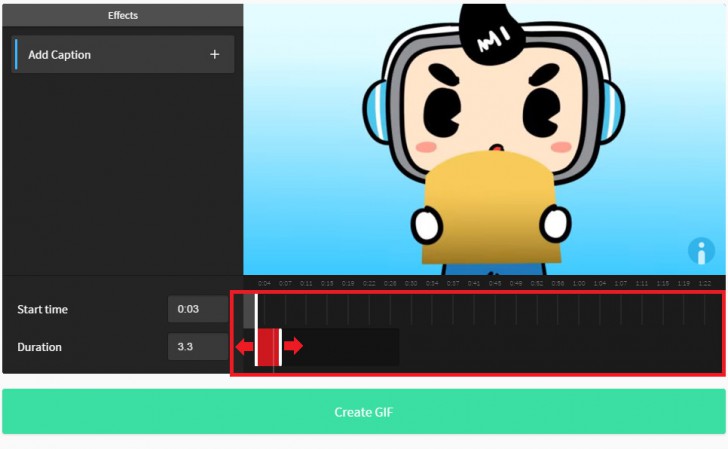Click the left red arrow on timeline
This screenshot has width=728, height=449.
point(244,346)
